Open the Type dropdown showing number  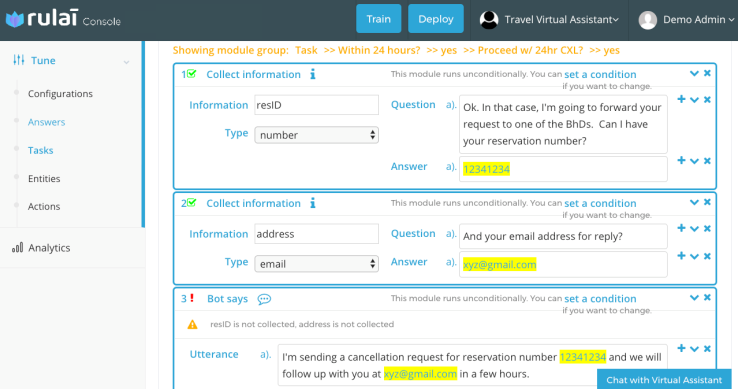coord(316,135)
